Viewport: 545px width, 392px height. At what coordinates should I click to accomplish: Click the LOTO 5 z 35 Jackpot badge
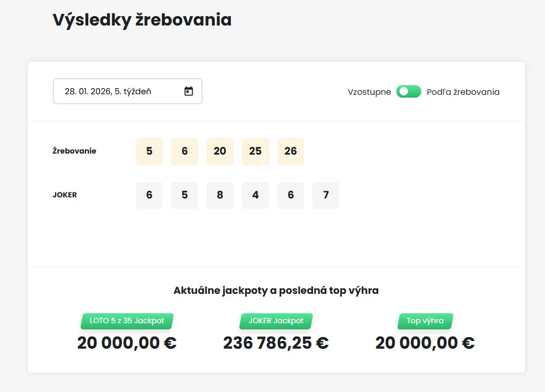point(127,321)
